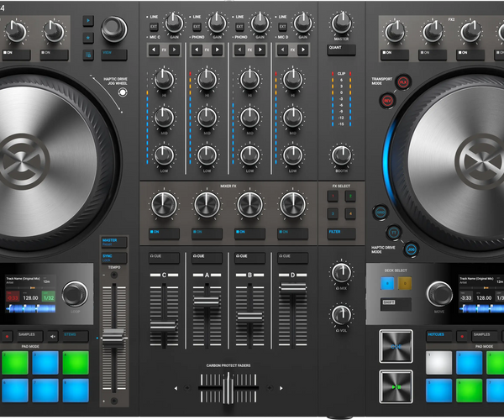Click the headphone MIX knob
Image resolution: width=504 pixels, height=420 pixels.
pos(341,273)
